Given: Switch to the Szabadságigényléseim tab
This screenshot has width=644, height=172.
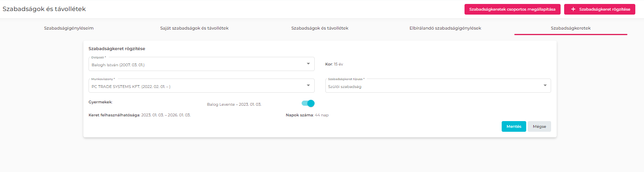Looking at the screenshot, I should pos(69,28).
